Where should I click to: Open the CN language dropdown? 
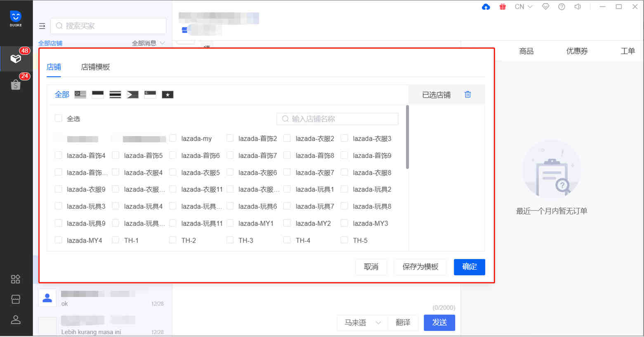[x=523, y=7]
